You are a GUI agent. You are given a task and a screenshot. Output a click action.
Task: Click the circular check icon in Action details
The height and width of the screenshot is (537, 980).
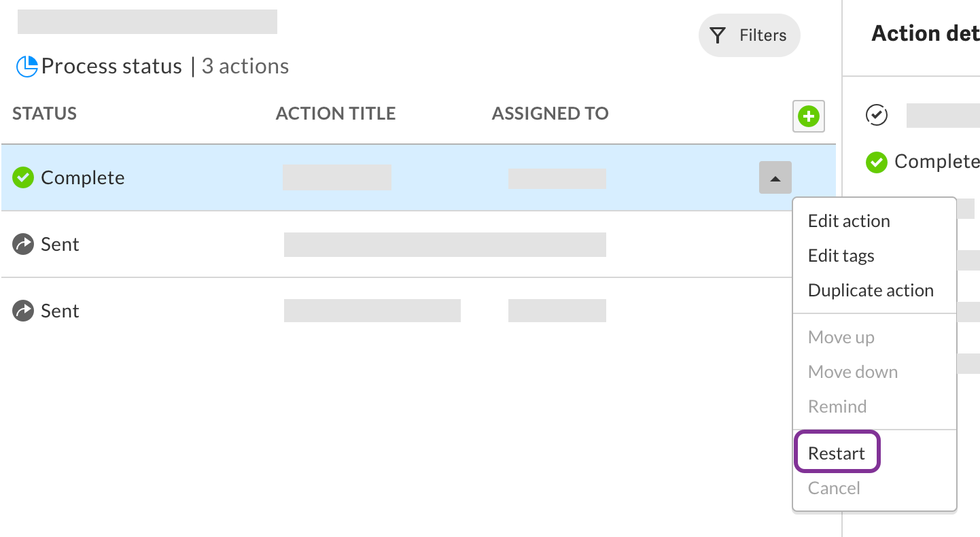click(x=877, y=116)
